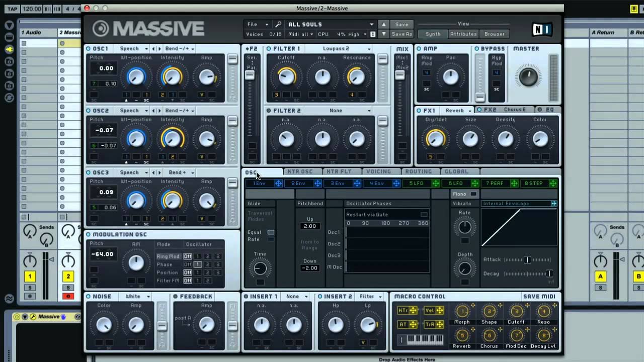The width and height of the screenshot is (644, 362).
Task: Click the 4Env modulation drag handle
Action: [x=396, y=184]
